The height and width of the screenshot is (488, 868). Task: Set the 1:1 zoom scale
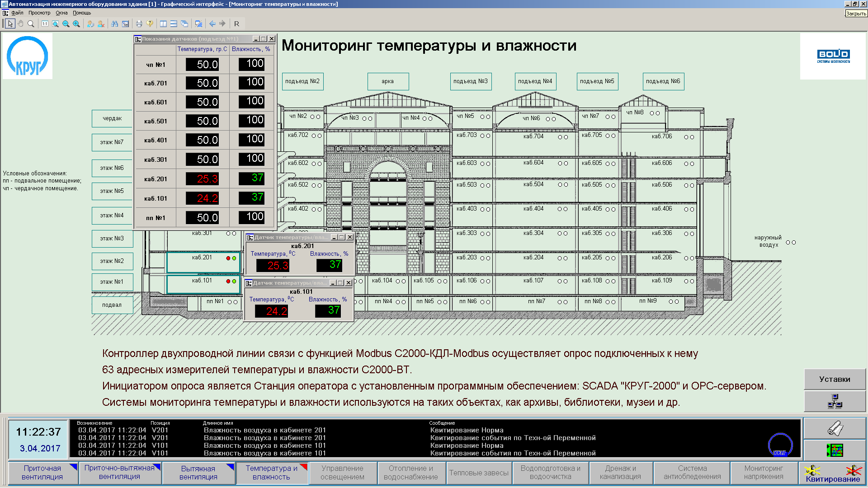[x=45, y=23]
